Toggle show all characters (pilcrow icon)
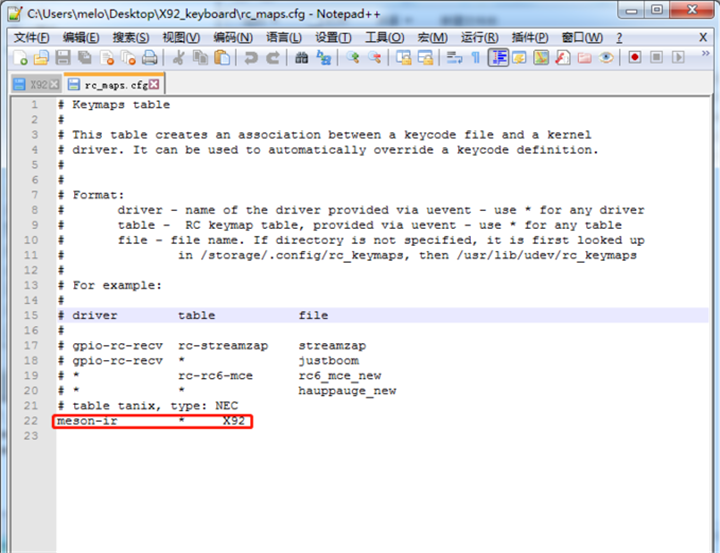The height and width of the screenshot is (553, 720). [x=476, y=58]
